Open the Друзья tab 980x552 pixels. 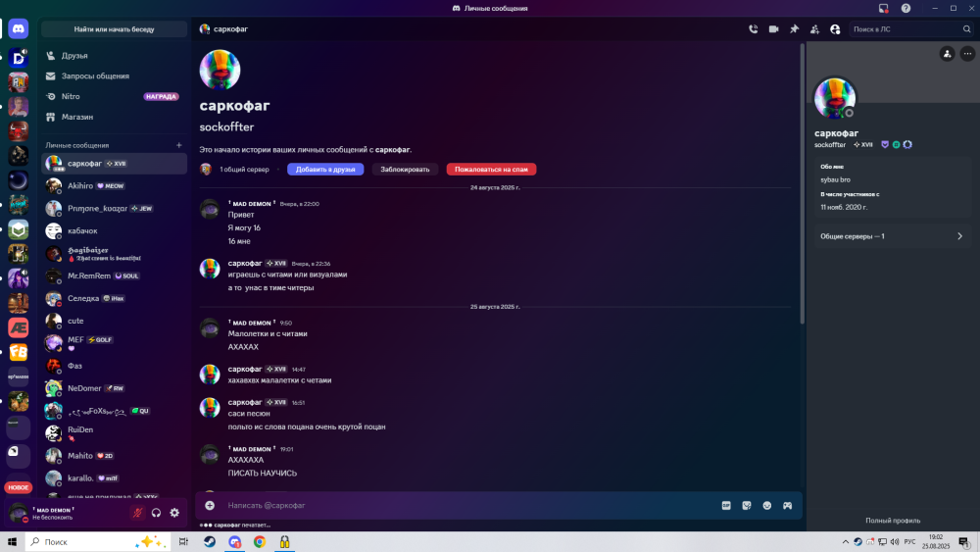click(x=114, y=56)
